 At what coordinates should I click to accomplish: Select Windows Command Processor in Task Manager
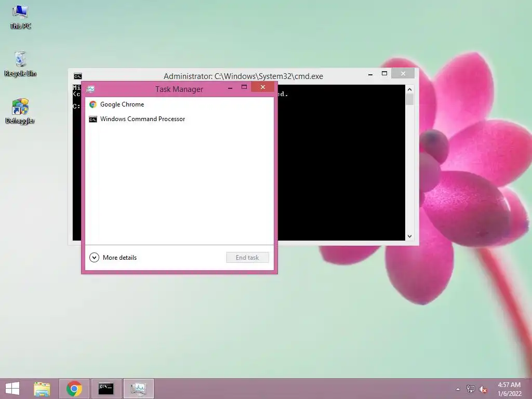[x=179, y=119]
